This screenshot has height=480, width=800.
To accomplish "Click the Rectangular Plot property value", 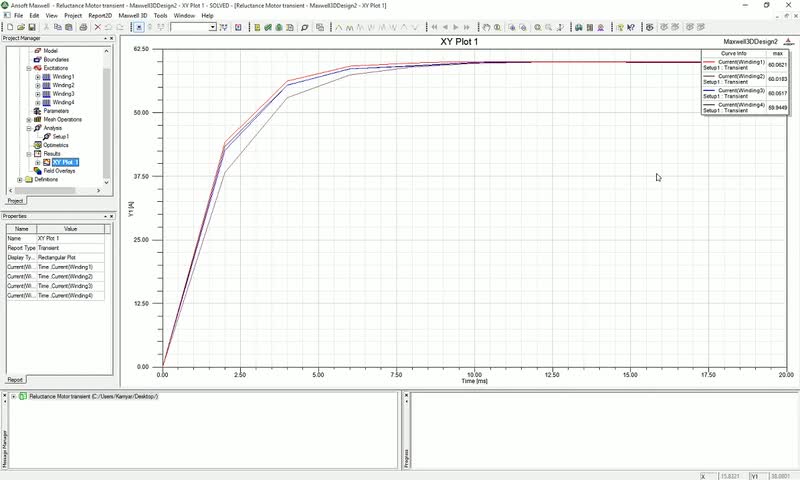I will tap(70, 258).
